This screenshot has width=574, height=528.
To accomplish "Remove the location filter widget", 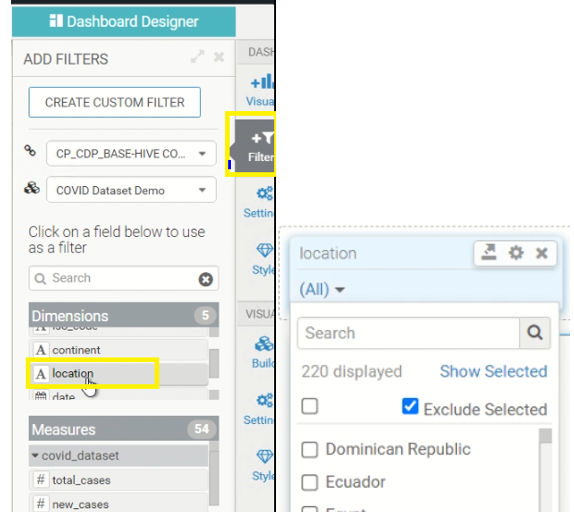I will point(541,253).
